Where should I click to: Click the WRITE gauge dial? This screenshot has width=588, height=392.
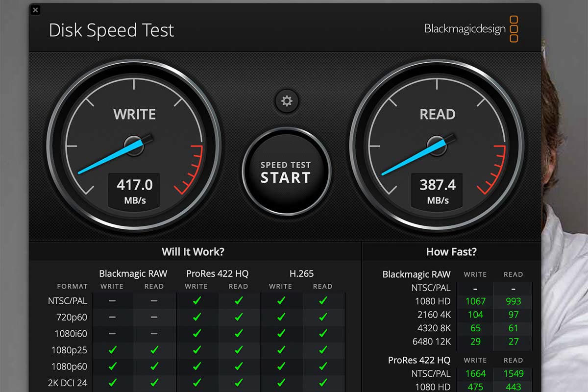(x=134, y=145)
